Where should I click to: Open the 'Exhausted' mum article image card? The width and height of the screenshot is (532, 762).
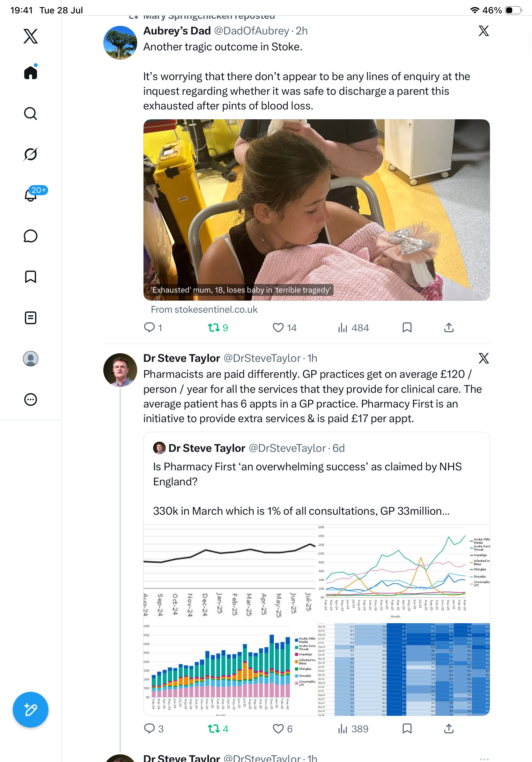[316, 210]
